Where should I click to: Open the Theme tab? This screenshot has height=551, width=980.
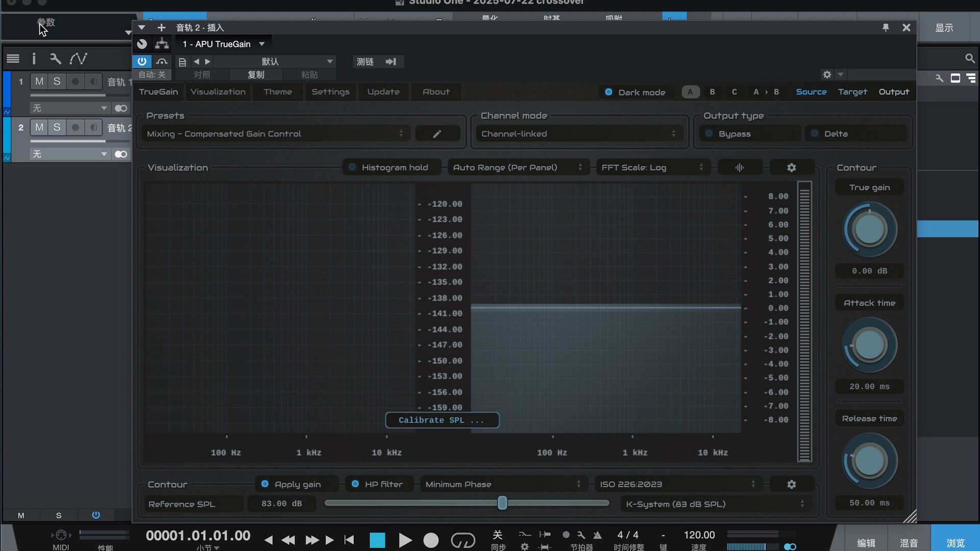coord(278,92)
